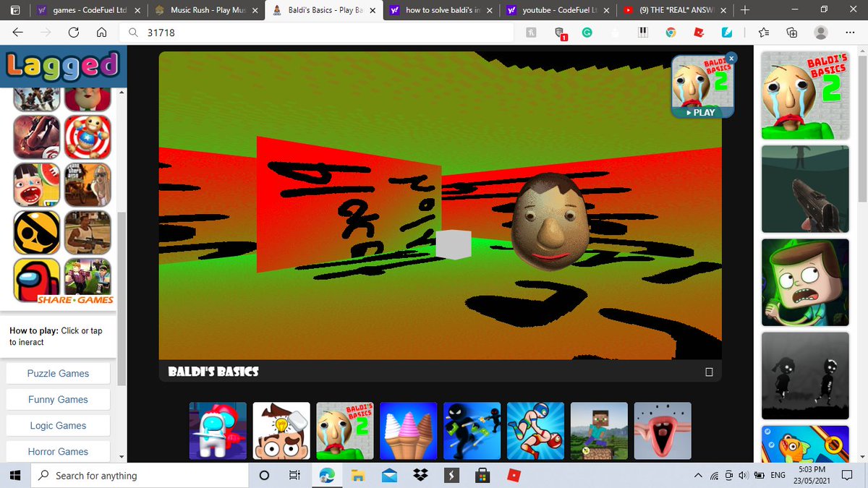
Task: Open the Horror Games category
Action: coord(58,451)
